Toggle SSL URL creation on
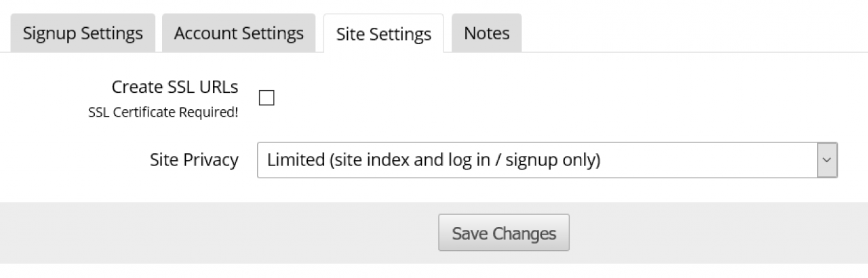This screenshot has height=278, width=868. click(267, 98)
